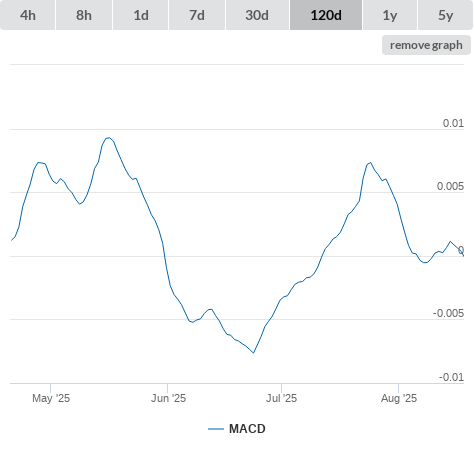This screenshot has width=474, height=455.
Task: Click the MACD peak in mid-May
Action: 108,138
